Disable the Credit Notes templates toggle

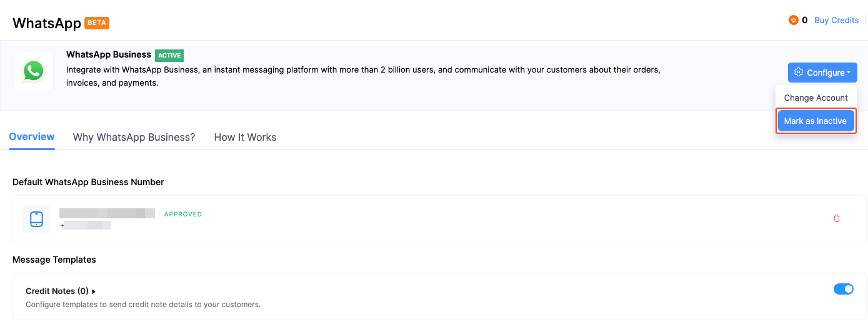[843, 289]
